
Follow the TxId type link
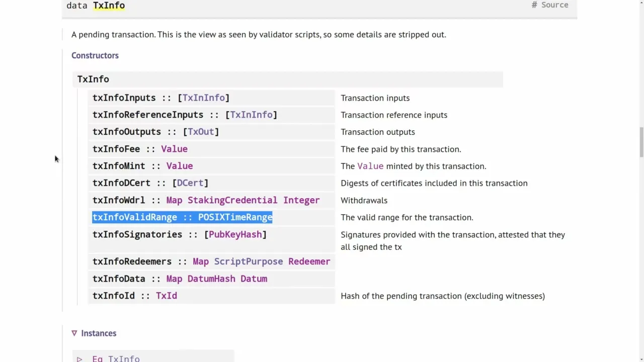click(x=166, y=296)
